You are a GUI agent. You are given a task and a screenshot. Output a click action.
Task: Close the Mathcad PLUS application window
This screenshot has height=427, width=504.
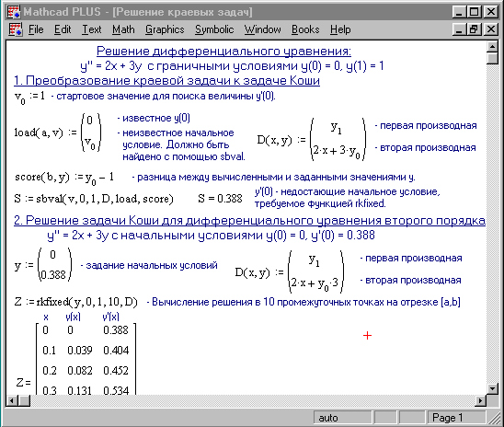(490, 12)
